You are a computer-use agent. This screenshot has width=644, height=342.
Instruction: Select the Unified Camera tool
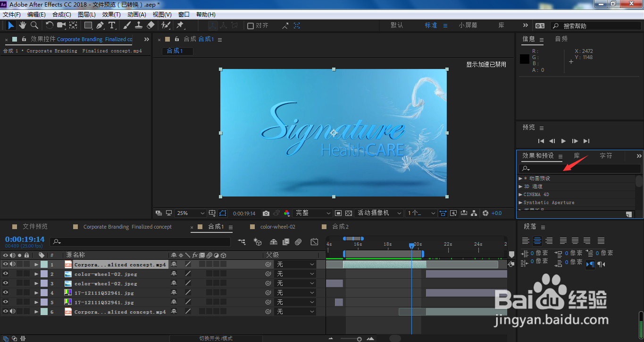(x=61, y=25)
